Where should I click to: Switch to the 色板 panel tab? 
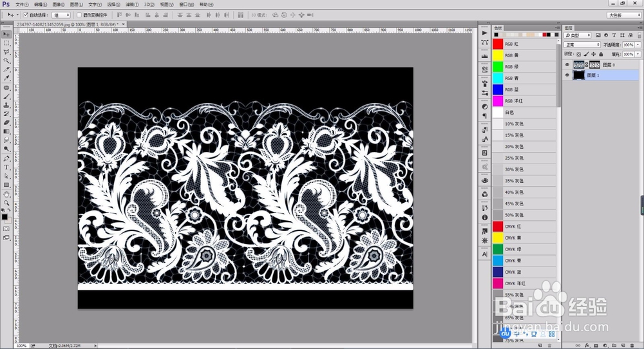click(x=498, y=28)
